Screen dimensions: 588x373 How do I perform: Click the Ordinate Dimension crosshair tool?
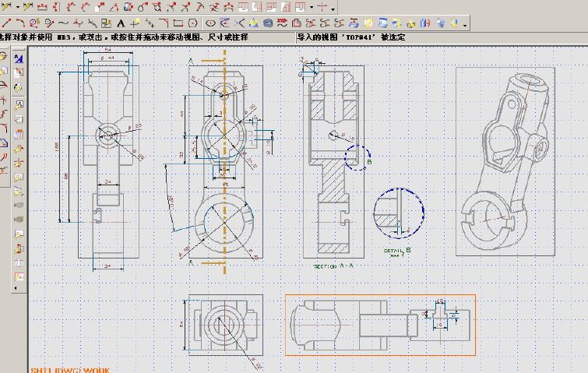(x=322, y=7)
